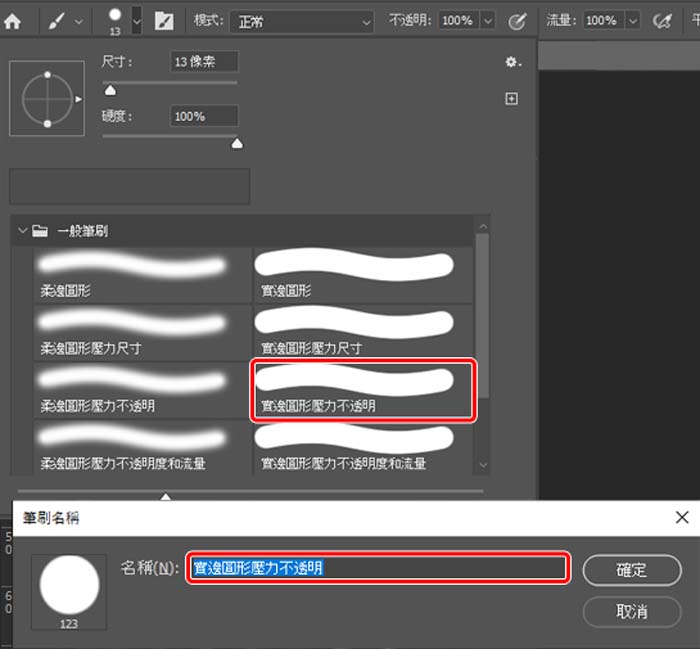Viewport: 700px width, 649px height.
Task: Open the brush preset picker dropdown arrow
Action: point(137,20)
